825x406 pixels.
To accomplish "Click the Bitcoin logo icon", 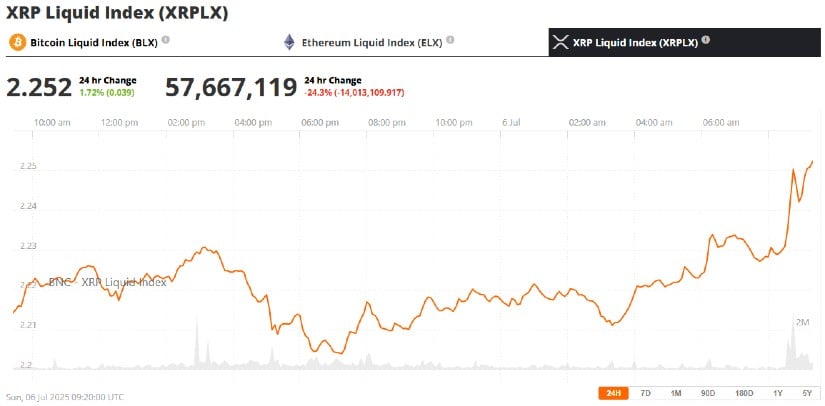I will tap(17, 43).
